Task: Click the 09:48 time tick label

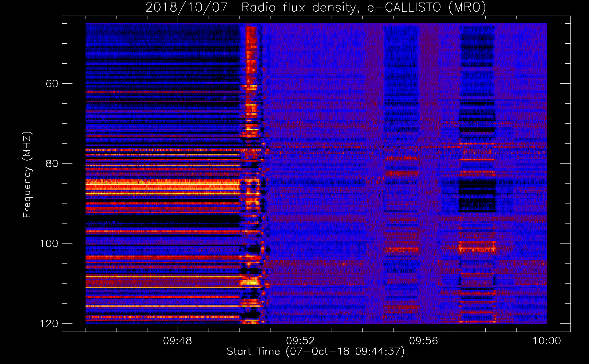Action: coord(177,341)
